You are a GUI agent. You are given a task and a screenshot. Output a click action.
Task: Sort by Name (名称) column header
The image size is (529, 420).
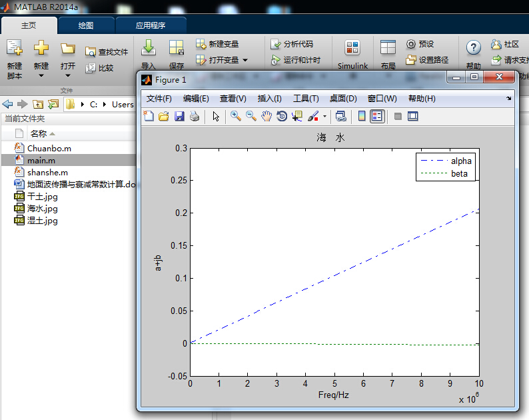(x=39, y=134)
